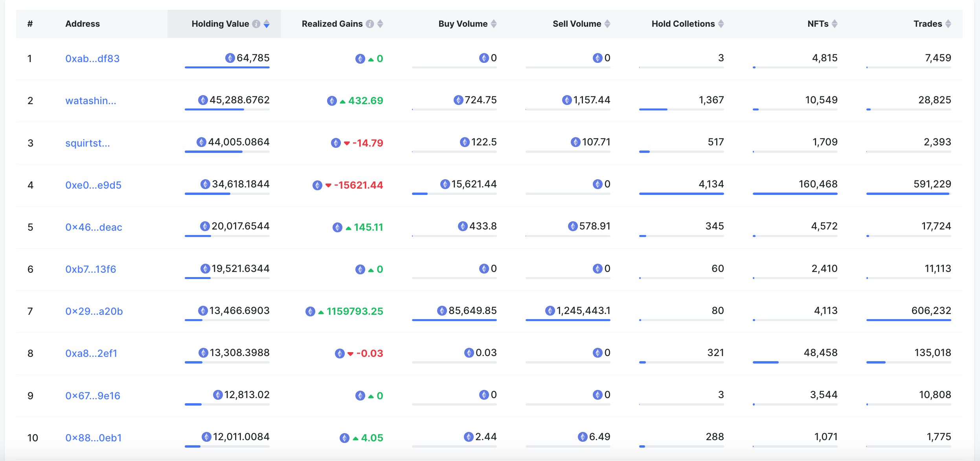
Task: Click ETH icon beside 578.91 sell volume
Action: pyautogui.click(x=573, y=226)
